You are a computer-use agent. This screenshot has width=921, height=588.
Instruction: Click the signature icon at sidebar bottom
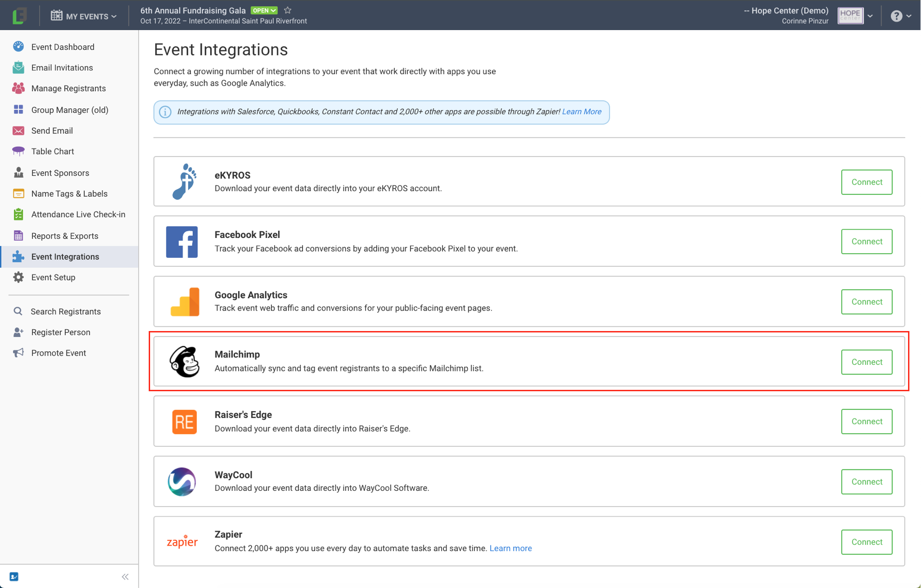(x=14, y=576)
